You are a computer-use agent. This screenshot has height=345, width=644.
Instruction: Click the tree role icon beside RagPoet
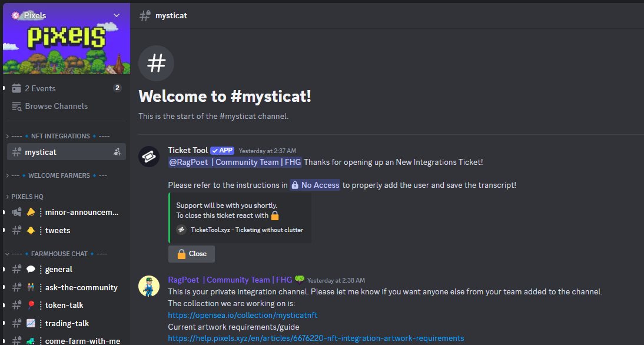pos(300,279)
